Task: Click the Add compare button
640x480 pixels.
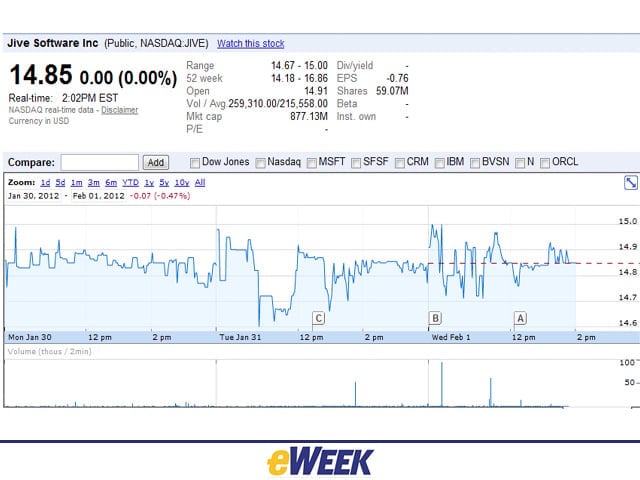Action: point(156,162)
